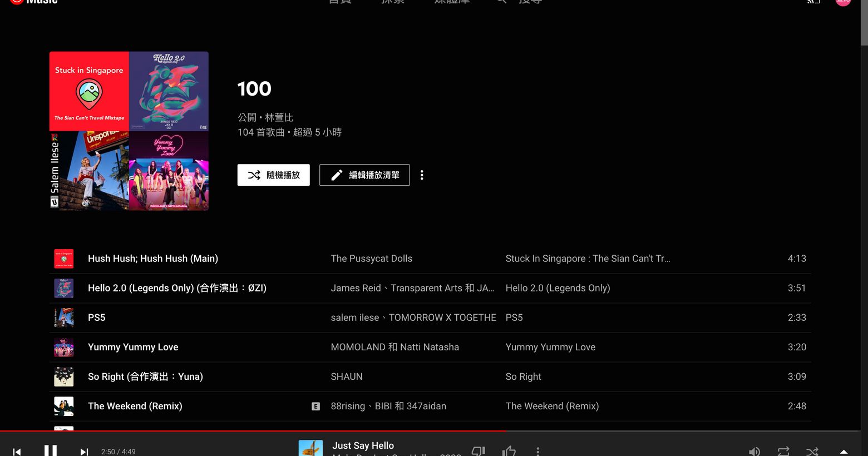Play So Right from its album thumbnail
This screenshot has height=456, width=868.
(x=64, y=376)
